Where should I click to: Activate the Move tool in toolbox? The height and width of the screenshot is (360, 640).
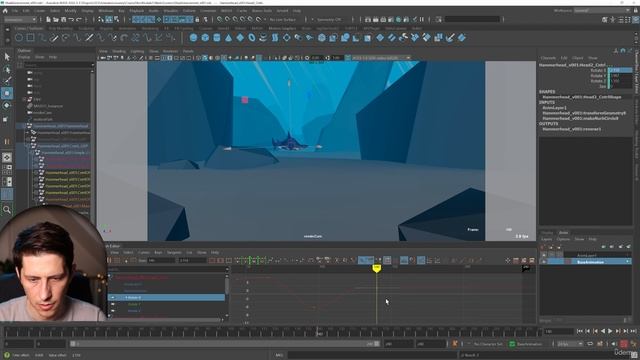click(7, 93)
